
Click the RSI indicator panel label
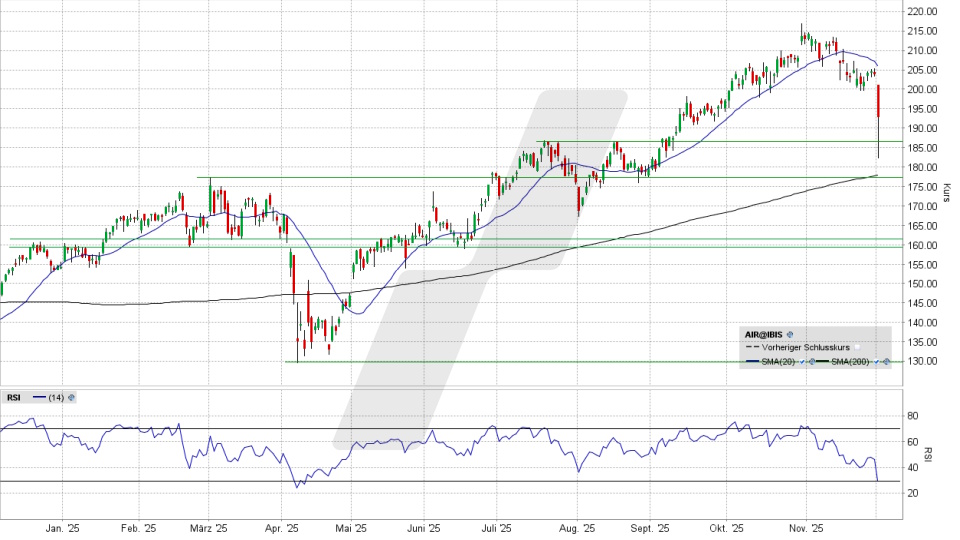[x=14, y=397]
